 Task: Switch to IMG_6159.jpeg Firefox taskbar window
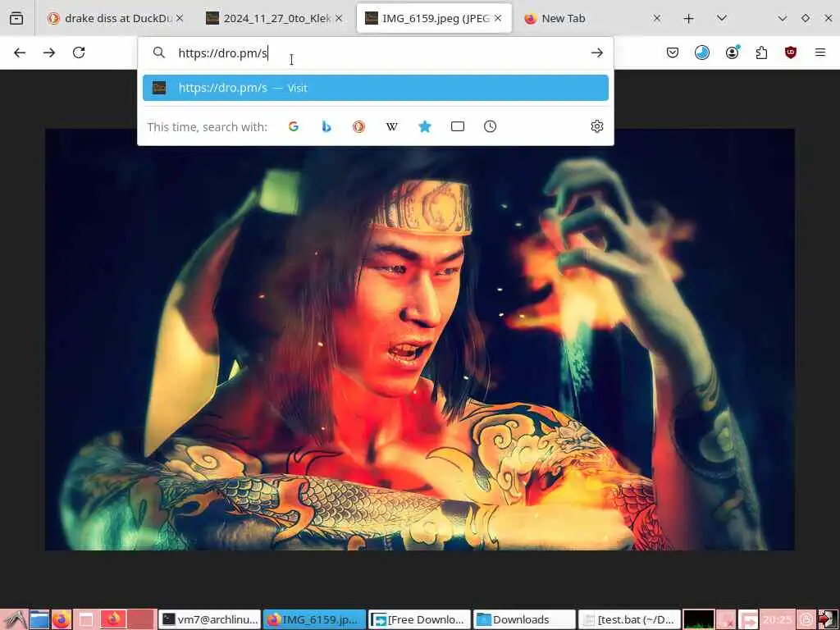click(x=314, y=620)
